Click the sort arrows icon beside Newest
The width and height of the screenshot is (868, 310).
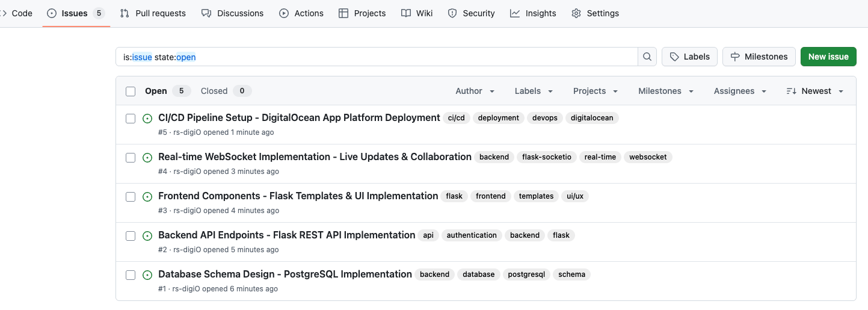coord(791,91)
